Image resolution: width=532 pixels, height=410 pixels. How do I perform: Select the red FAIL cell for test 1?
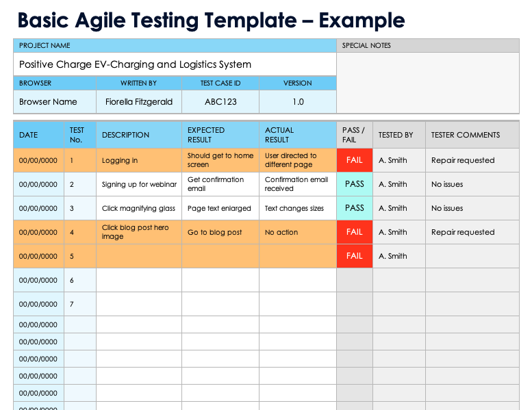coord(354,160)
